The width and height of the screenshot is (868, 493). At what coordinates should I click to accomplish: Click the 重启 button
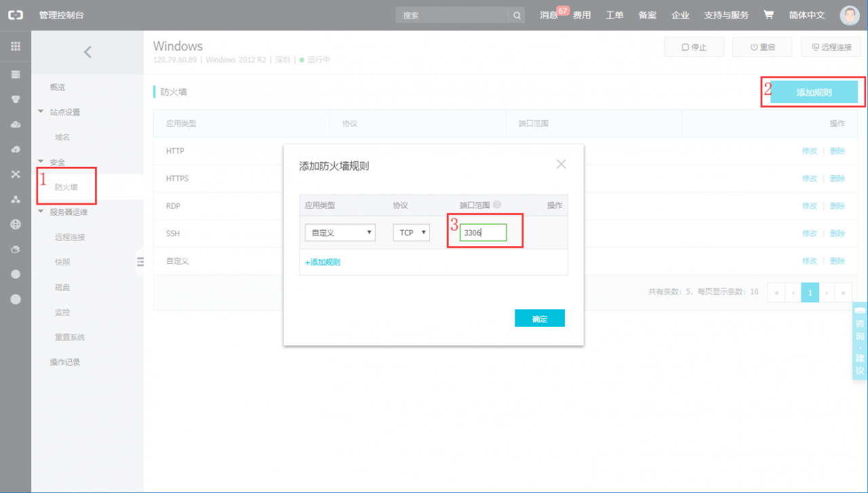coord(762,47)
